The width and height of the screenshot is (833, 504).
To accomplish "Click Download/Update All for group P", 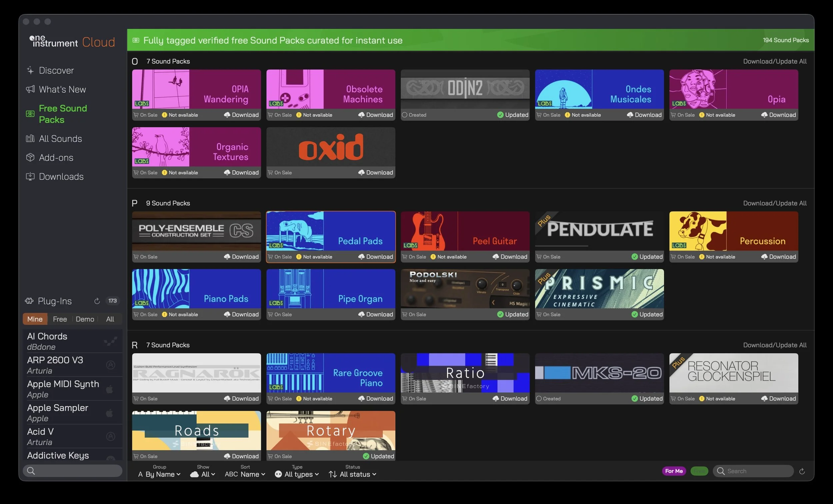I will pyautogui.click(x=774, y=203).
